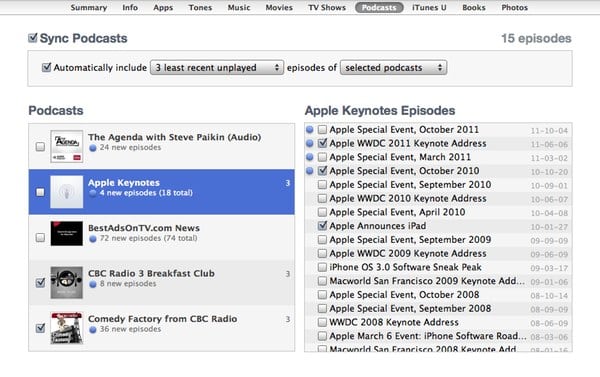Select 'BestAdsOnTV.com News' podcast title
600x377 pixels.
click(144, 228)
